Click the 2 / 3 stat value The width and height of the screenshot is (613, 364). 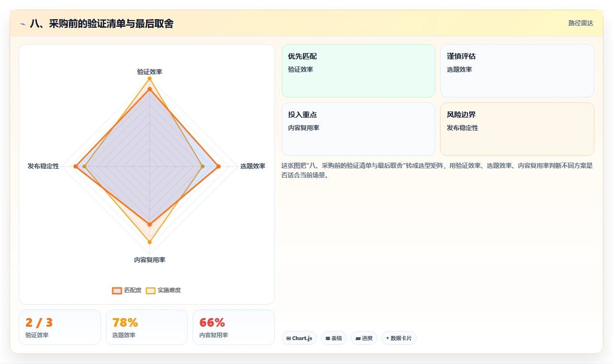(39, 322)
